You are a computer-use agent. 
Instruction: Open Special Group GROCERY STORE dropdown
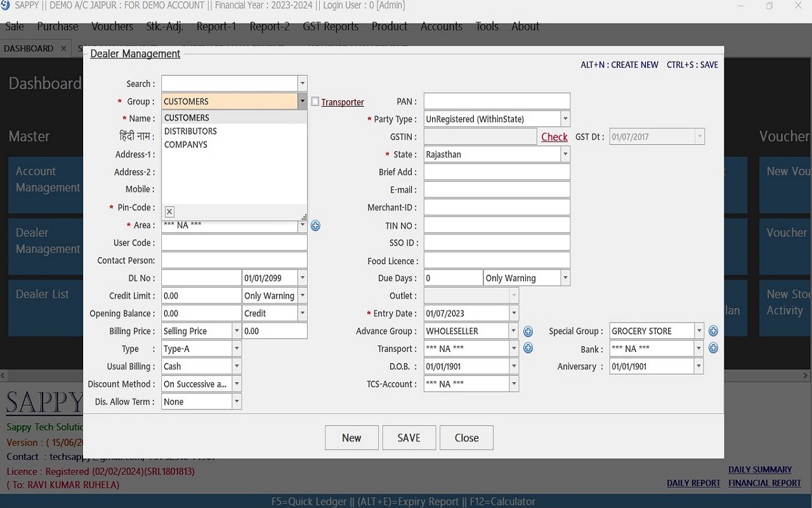699,331
